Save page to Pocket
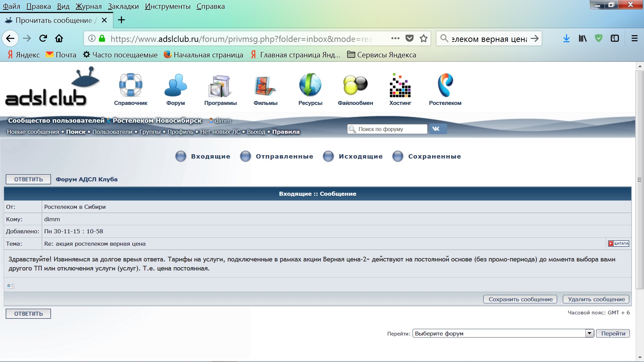Viewport: 644px width, 362px height. coord(410,39)
